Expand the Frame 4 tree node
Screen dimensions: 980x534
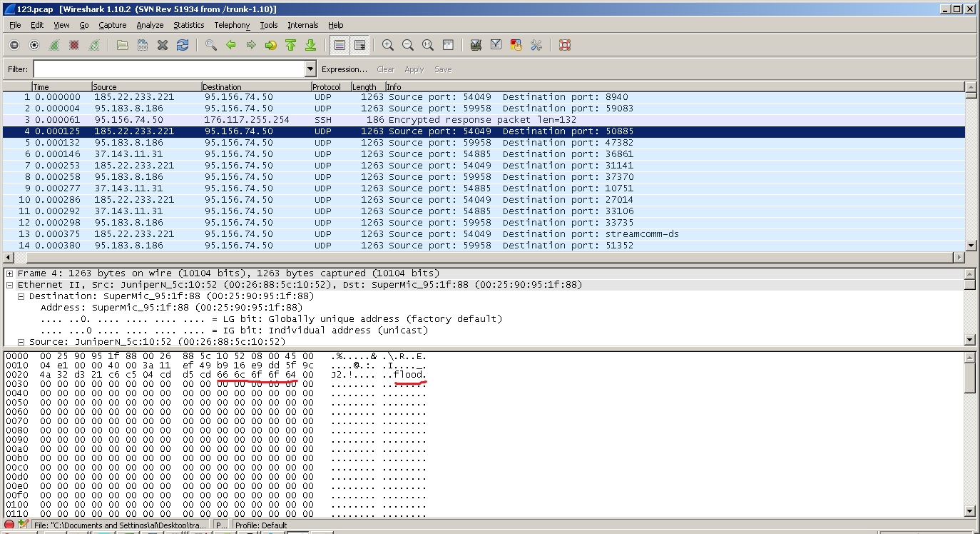tap(10, 273)
